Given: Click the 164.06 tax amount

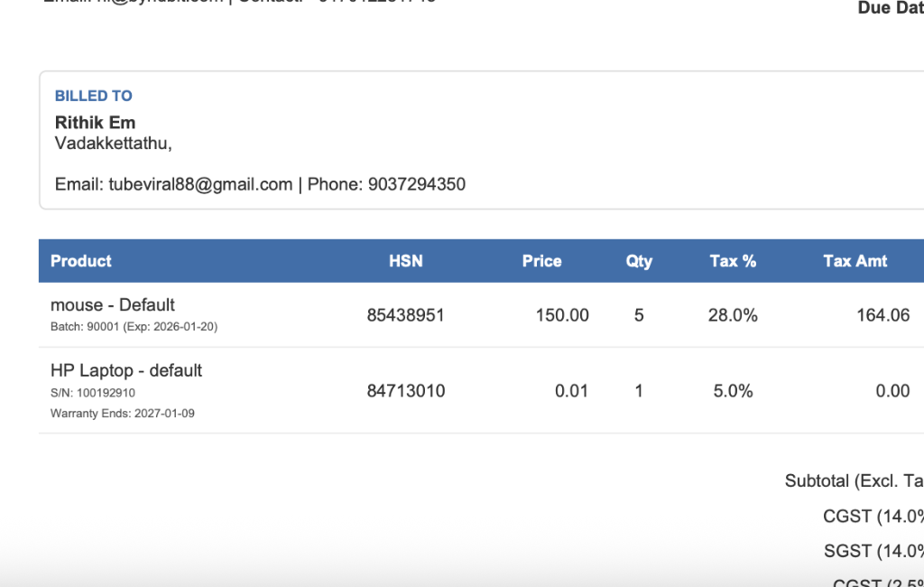Looking at the screenshot, I should coord(882,315).
